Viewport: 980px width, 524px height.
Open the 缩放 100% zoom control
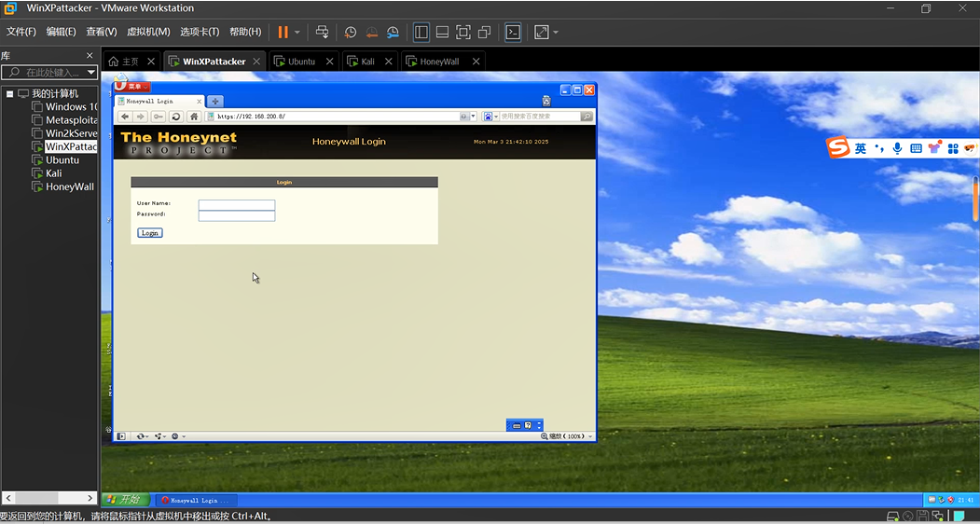click(567, 436)
